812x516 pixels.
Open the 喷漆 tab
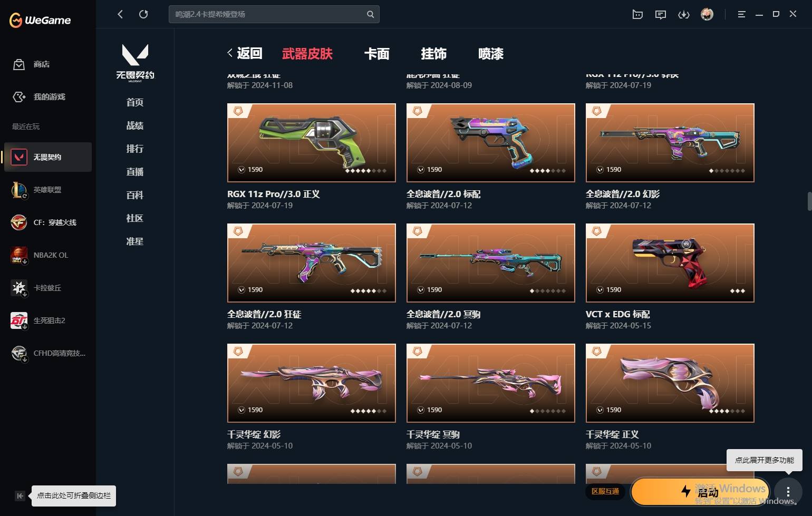click(x=491, y=54)
